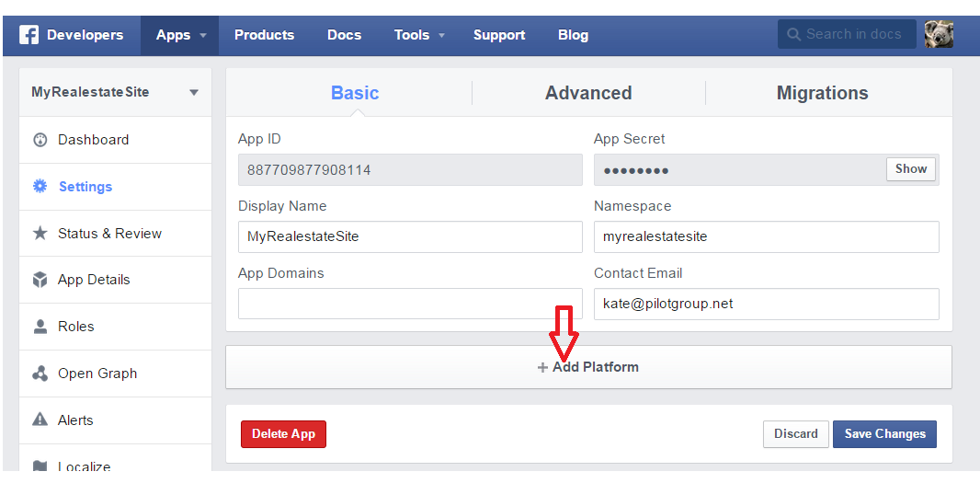Click the Namespace input field
Image resolution: width=980 pixels, height=483 pixels.
click(766, 236)
